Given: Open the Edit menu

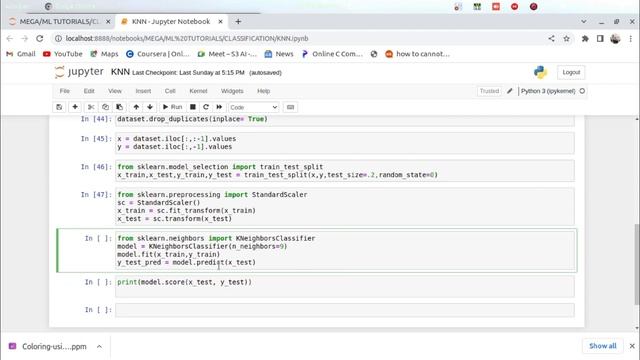Looking at the screenshot, I should click(89, 91).
